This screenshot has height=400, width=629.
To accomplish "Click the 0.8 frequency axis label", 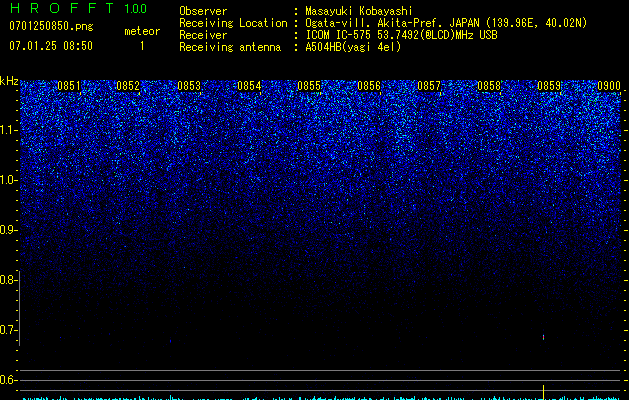I will (8, 280).
